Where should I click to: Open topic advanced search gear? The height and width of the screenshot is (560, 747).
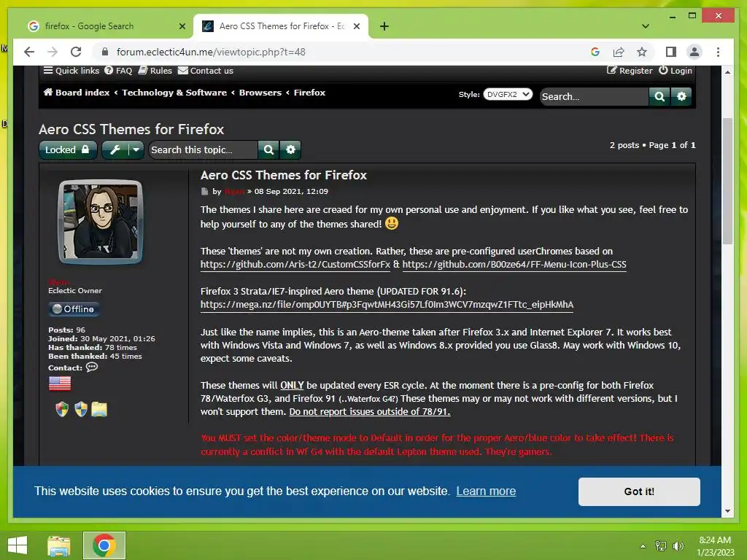coord(290,149)
